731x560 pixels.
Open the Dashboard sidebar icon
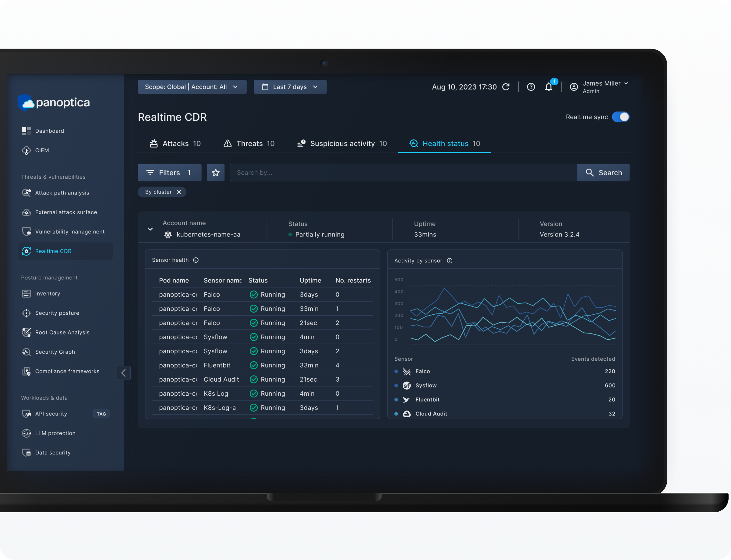[26, 131]
